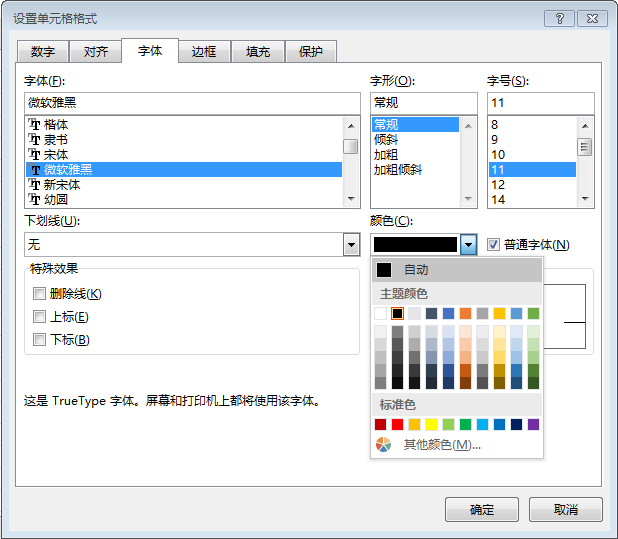Pick black theme color swatch
The image size is (618, 539).
(x=397, y=313)
